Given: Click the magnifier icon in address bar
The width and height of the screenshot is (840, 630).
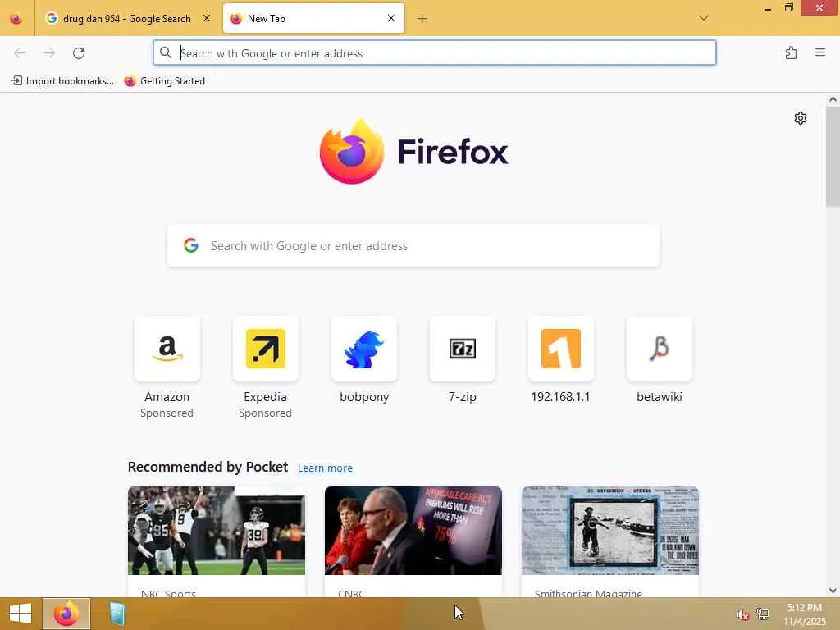Looking at the screenshot, I should pyautogui.click(x=166, y=52).
